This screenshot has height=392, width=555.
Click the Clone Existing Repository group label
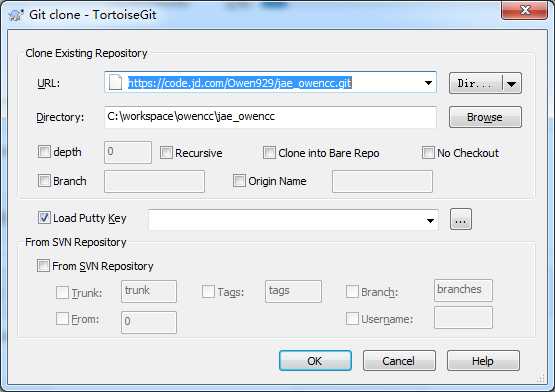[x=86, y=53]
